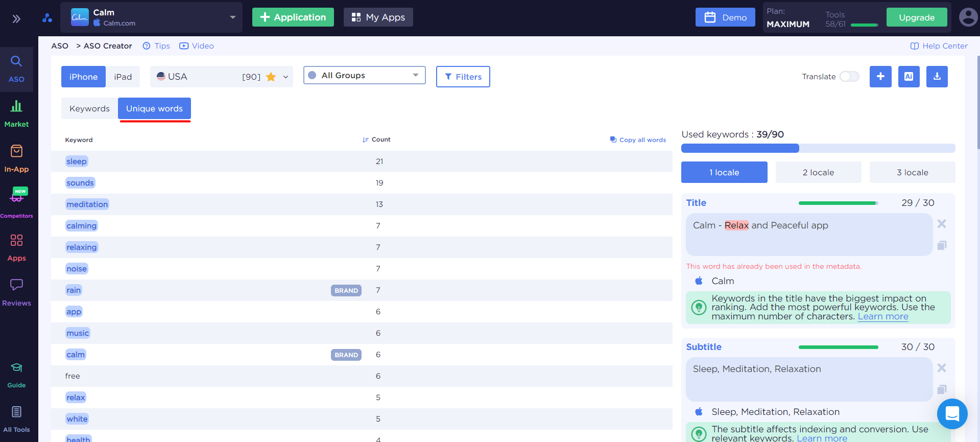Select the 3 locale tab

pyautogui.click(x=913, y=172)
